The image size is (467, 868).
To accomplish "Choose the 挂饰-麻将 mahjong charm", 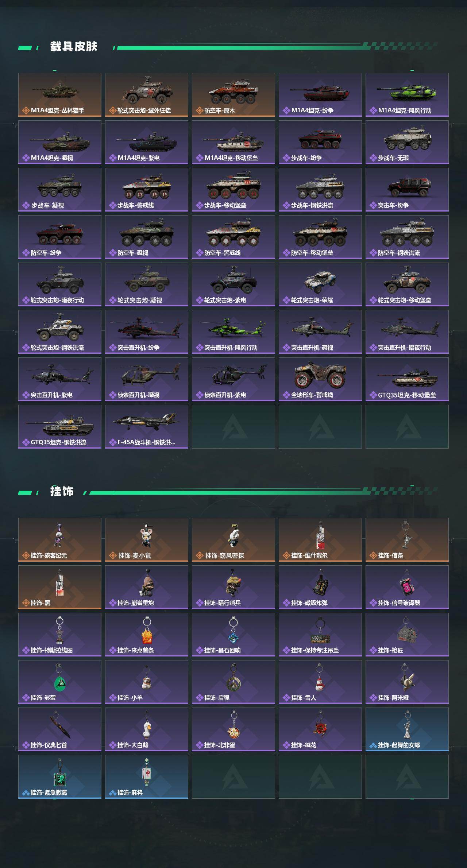I will click(x=147, y=777).
